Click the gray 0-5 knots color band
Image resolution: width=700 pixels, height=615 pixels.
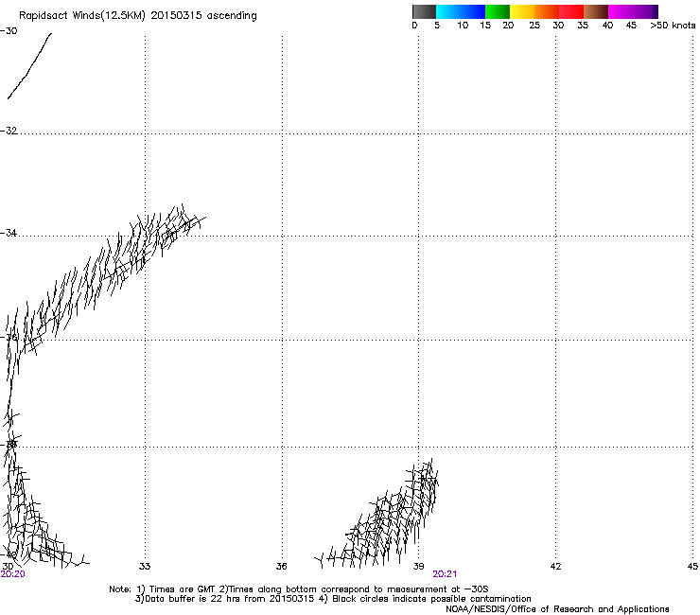coord(424,11)
